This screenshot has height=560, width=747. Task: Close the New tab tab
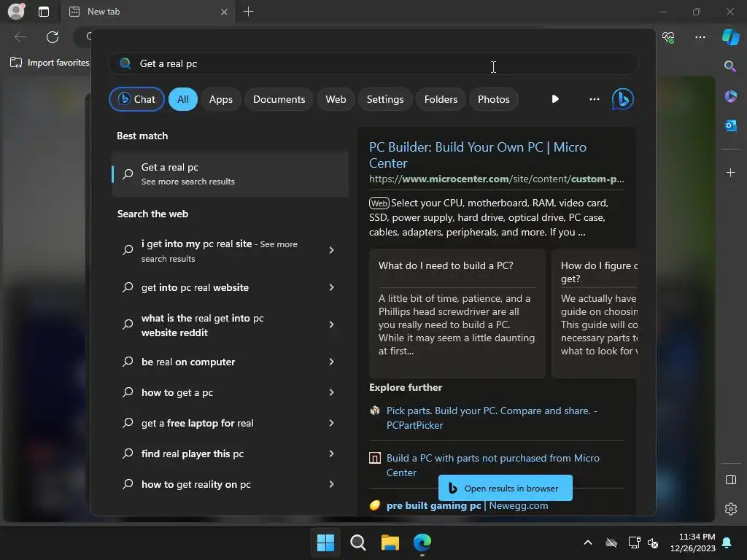(224, 12)
